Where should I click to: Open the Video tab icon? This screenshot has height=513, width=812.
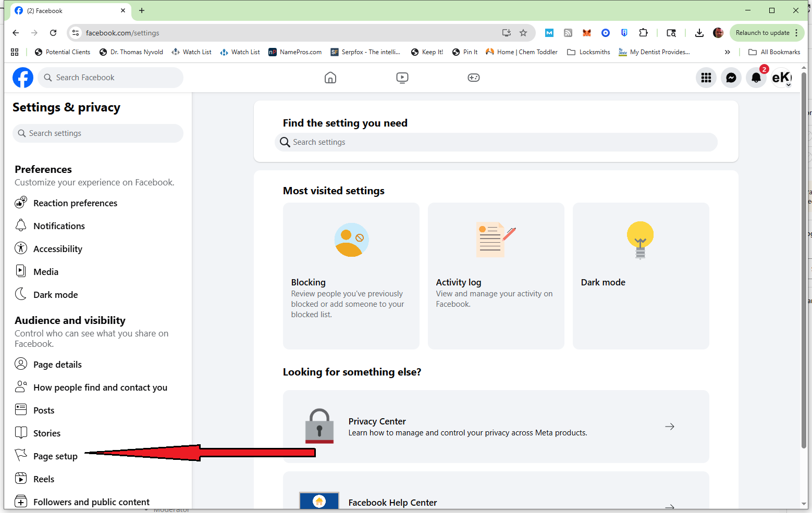402,78
